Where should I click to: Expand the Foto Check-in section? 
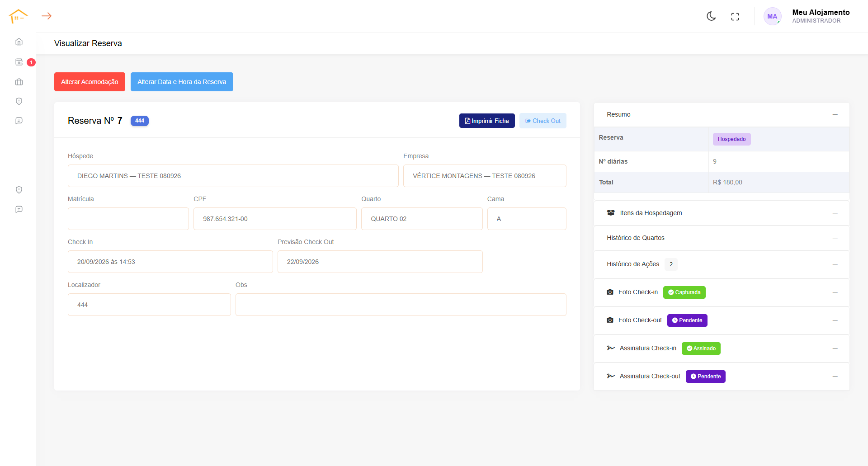pyautogui.click(x=835, y=292)
